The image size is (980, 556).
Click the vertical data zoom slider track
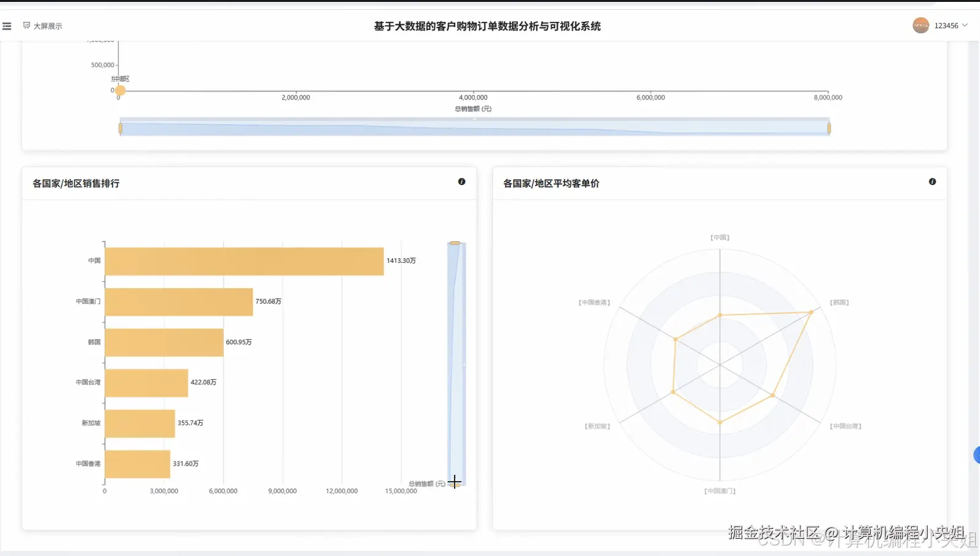456,364
